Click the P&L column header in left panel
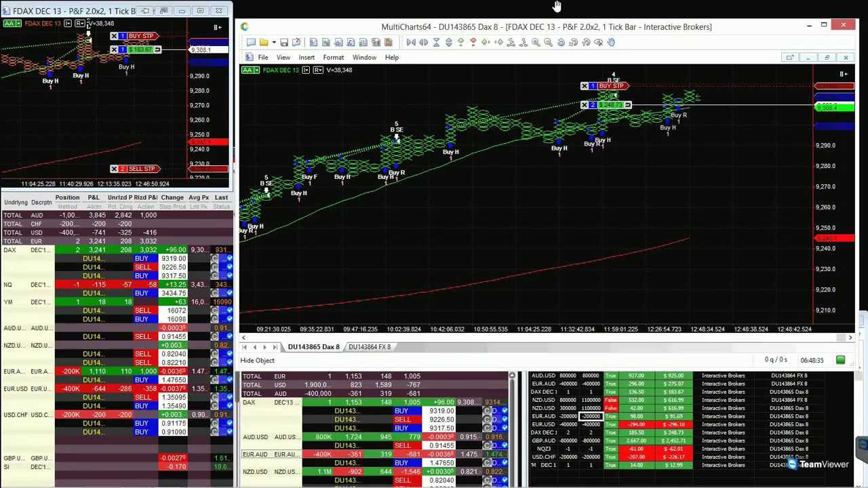 [x=94, y=198]
